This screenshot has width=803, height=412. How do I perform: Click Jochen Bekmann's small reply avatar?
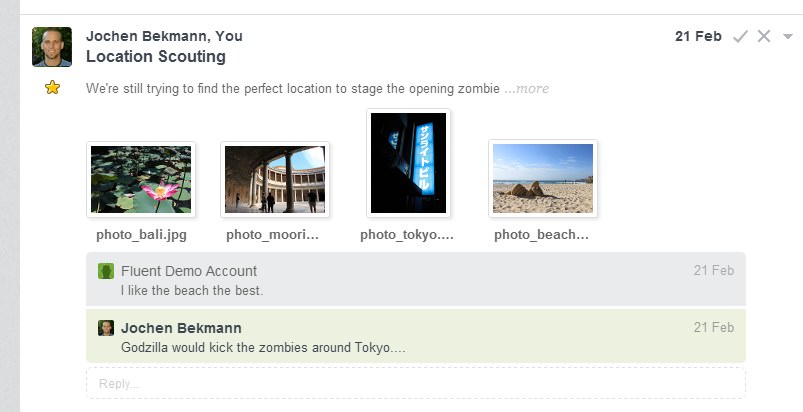(106, 328)
